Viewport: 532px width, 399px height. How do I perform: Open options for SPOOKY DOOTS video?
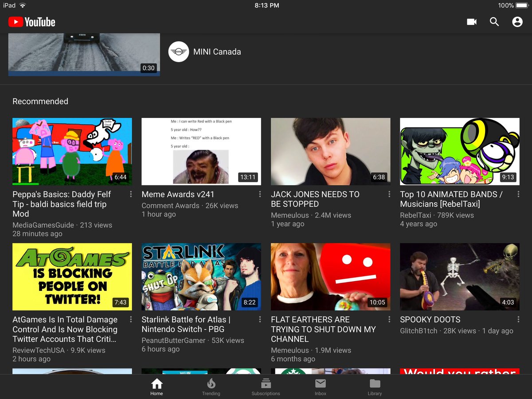(x=518, y=319)
